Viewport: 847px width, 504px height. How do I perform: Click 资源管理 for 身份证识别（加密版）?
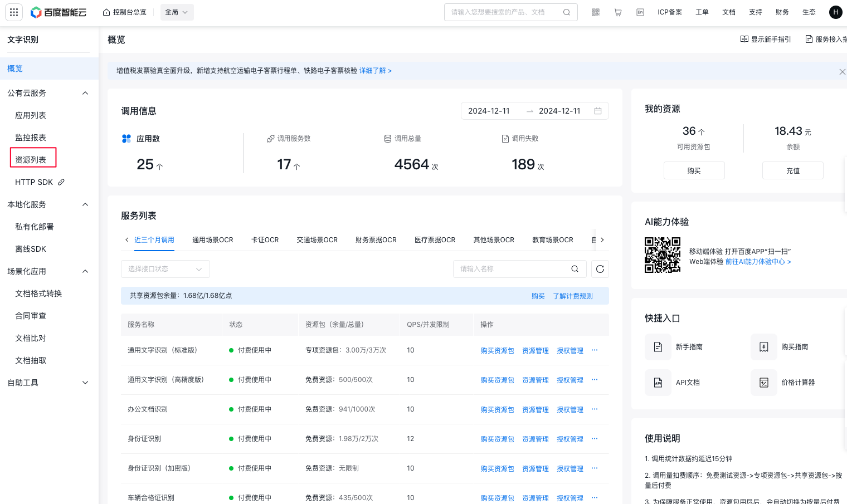point(536,468)
